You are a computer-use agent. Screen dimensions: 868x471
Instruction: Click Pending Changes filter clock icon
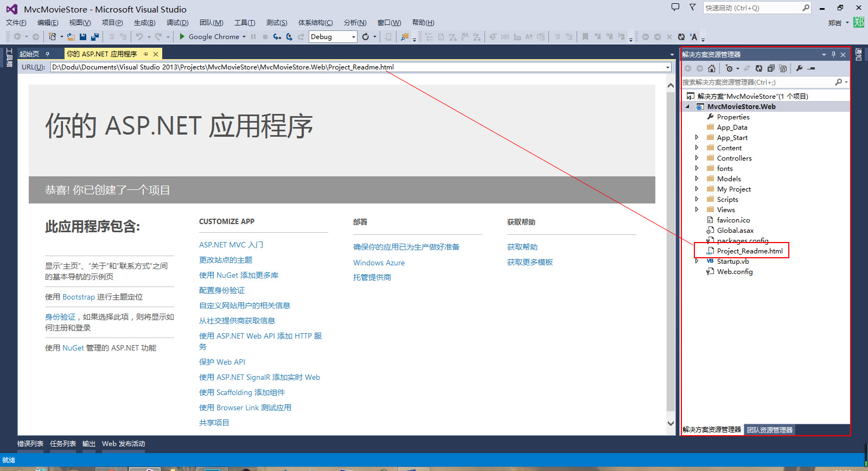point(729,68)
